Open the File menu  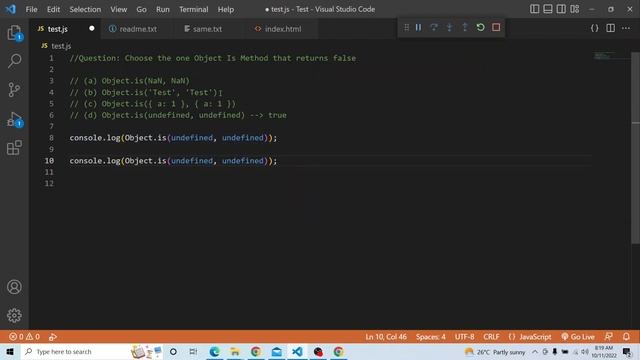click(x=31, y=9)
